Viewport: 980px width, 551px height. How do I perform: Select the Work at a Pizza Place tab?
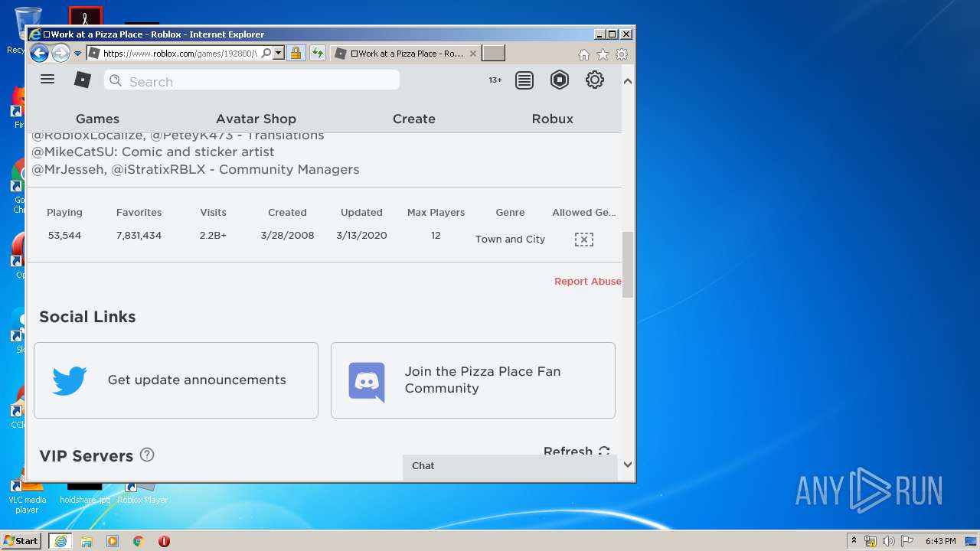pos(406,54)
